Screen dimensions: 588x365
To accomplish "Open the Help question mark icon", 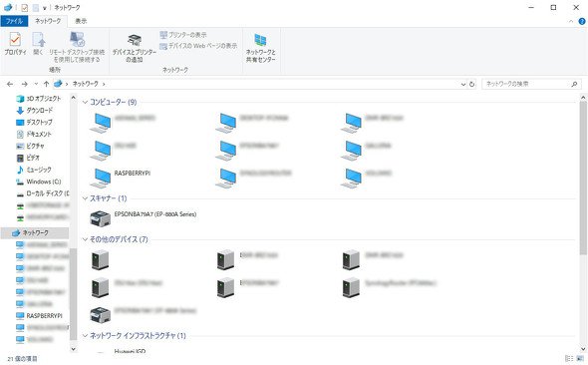I will (x=582, y=21).
